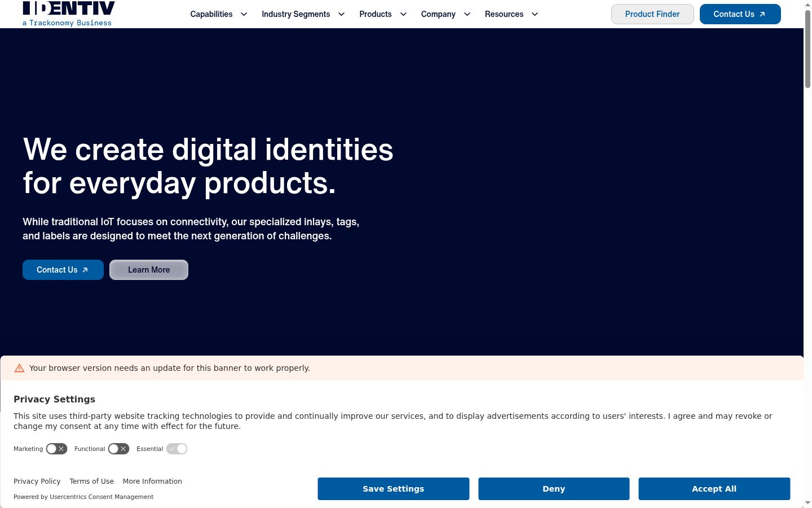Toggle the Essential consent switch
Image resolution: width=812 pixels, height=508 pixels.
176,449
